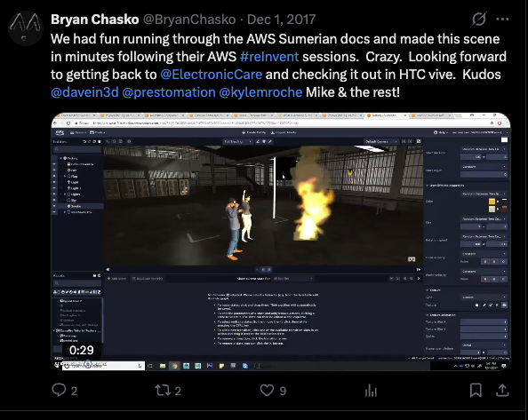Open the tweet analytics bar-chart icon
This screenshot has width=528, height=420.
click(371, 390)
